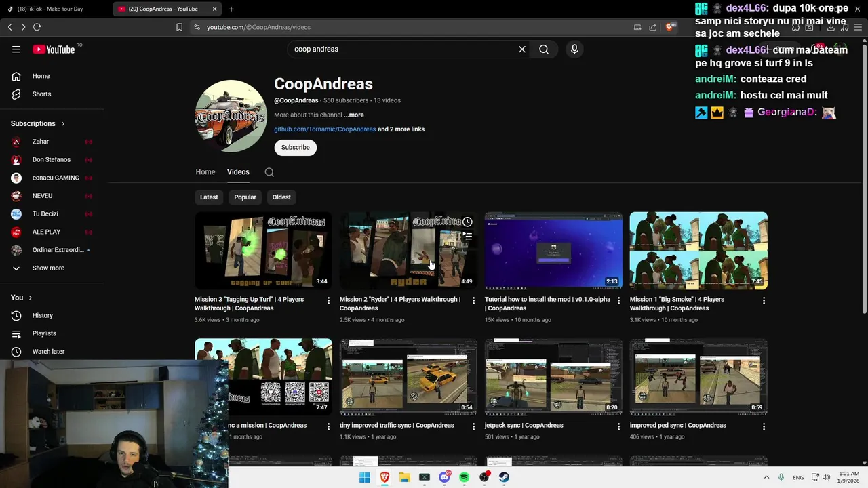Open Steam from the taskbar
This screenshot has height=488, width=868.
(x=504, y=477)
